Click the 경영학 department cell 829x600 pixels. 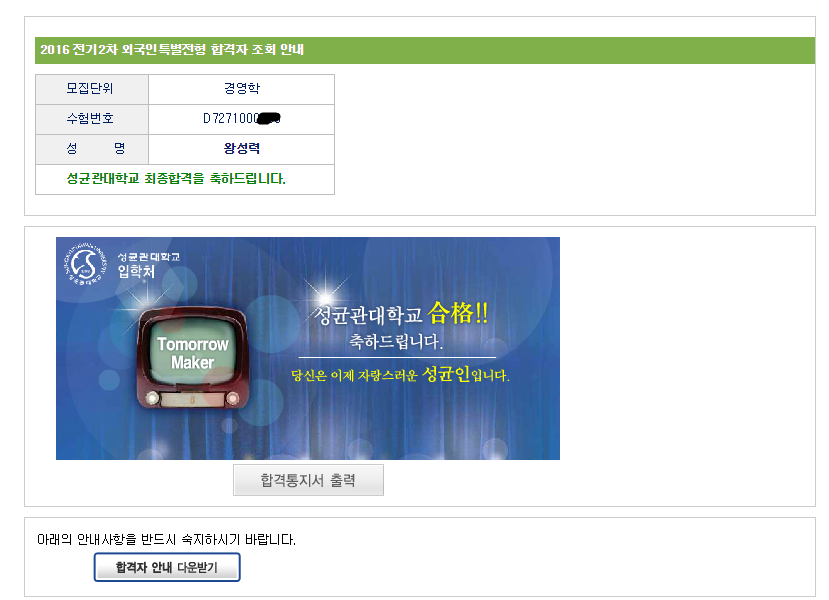(242, 88)
